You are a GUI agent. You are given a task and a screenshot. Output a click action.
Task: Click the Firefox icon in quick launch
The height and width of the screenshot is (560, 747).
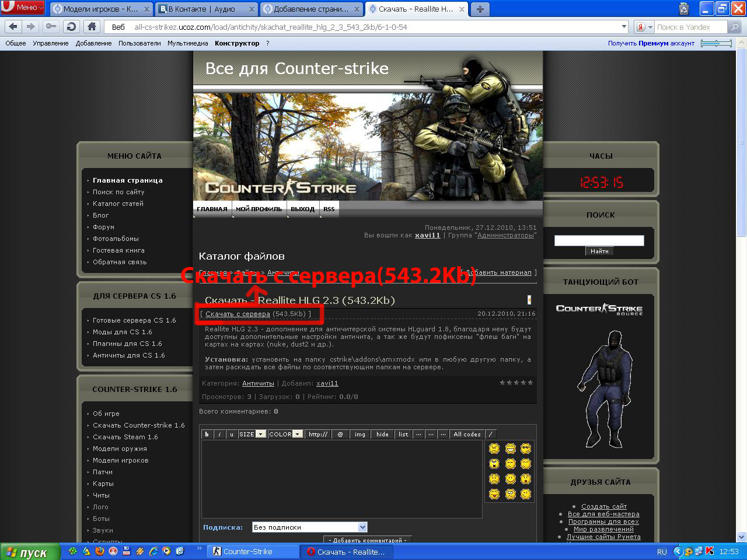[x=100, y=551]
